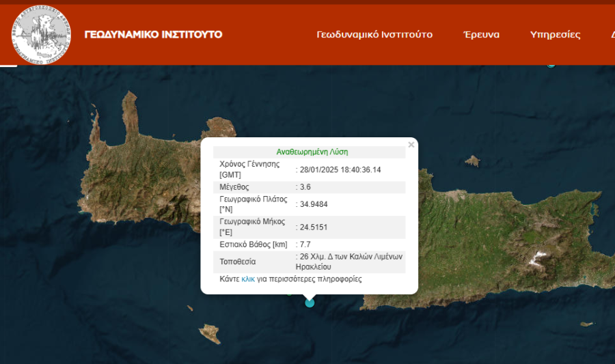The height and width of the screenshot is (364, 615).
Task: Open the Γεωδυναμικό Ινστιτούτο menu
Action: pos(374,34)
